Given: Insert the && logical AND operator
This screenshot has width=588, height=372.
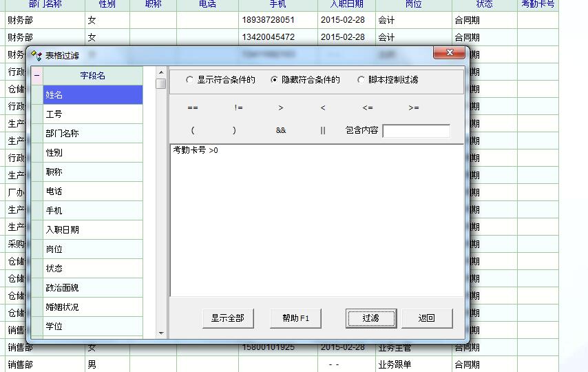Looking at the screenshot, I should (281, 131).
